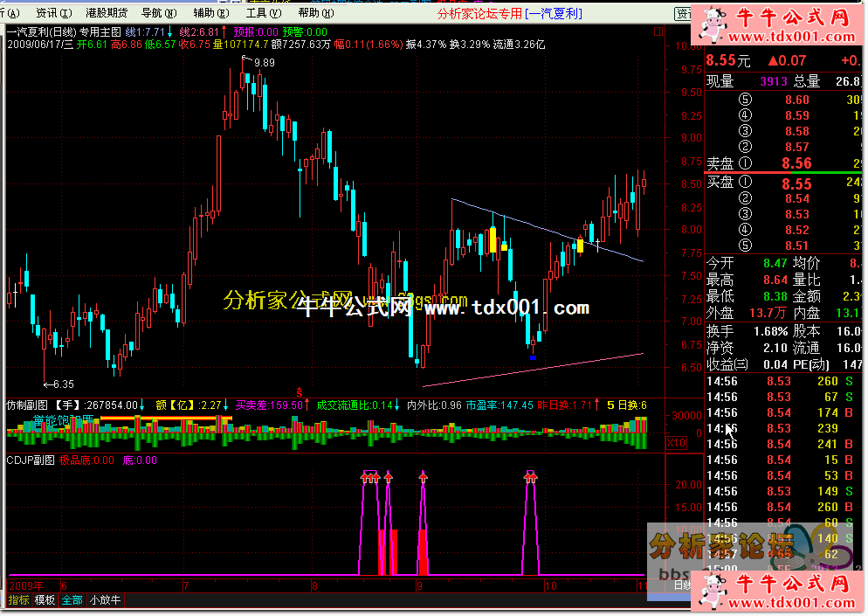Select the 小放牛 tab

(x=105, y=600)
